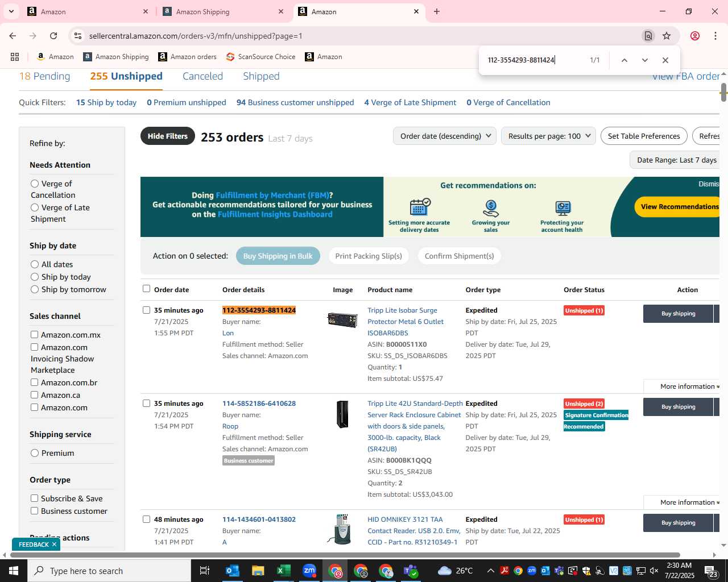
Task: Open the Chrome three-dot menu
Action: (715, 36)
